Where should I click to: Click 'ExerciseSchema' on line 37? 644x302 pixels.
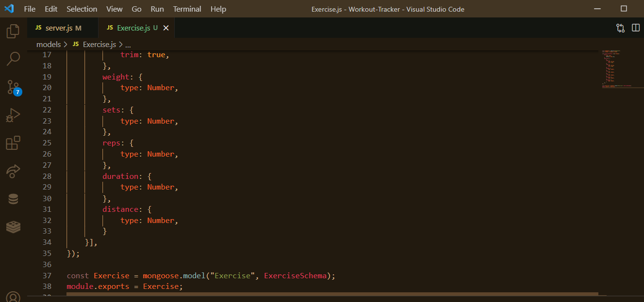pos(295,276)
